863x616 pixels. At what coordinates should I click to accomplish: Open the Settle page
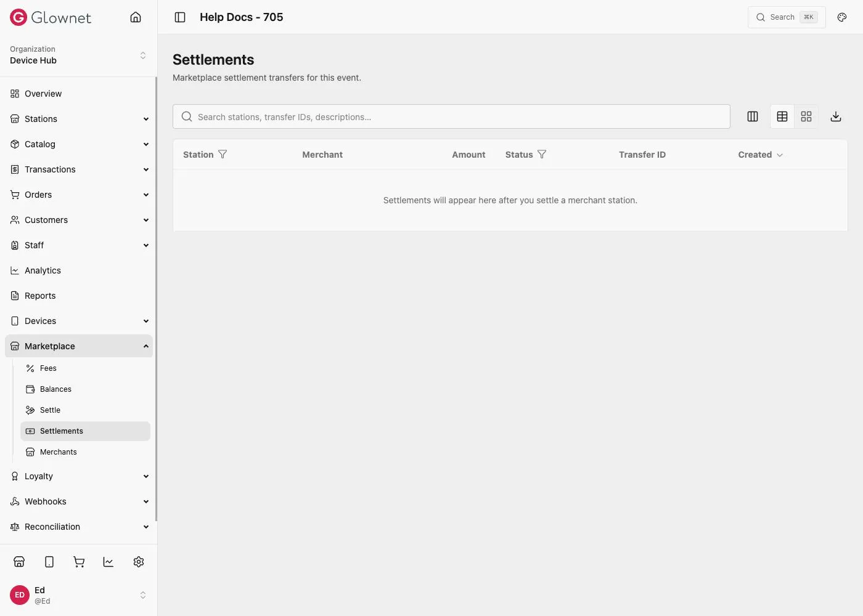85,410
